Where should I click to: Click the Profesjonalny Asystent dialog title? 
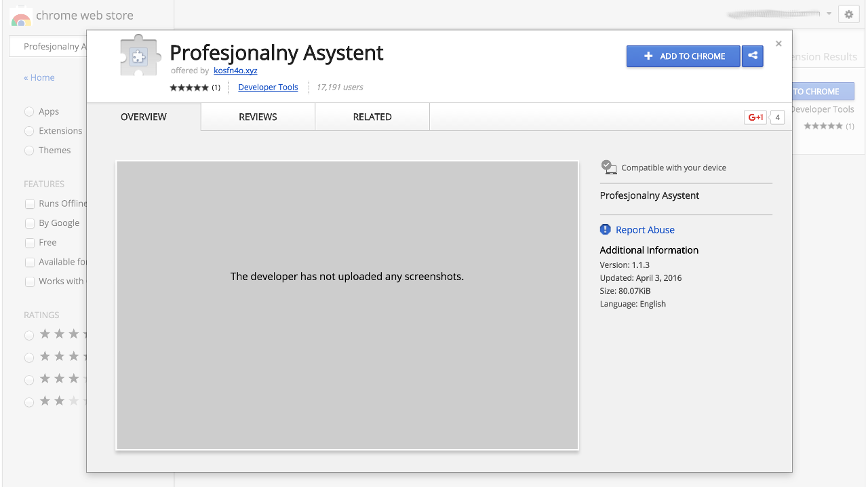click(x=277, y=52)
